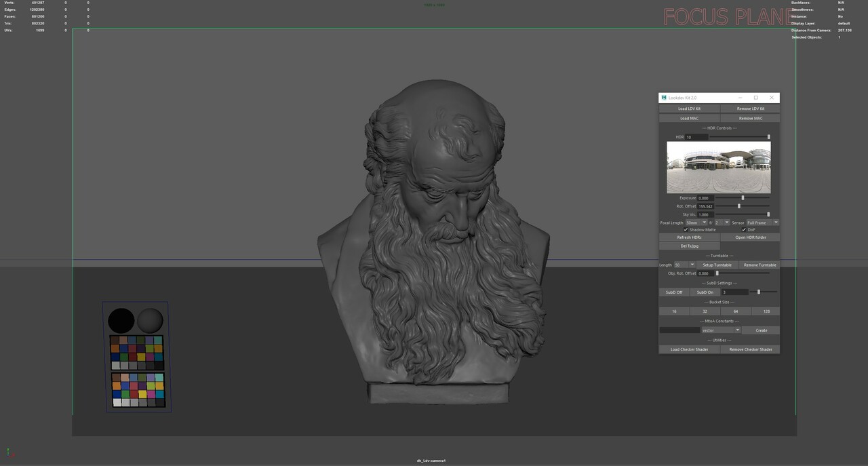
Task: Open the f-stop dropdown showing 2
Action: pyautogui.click(x=722, y=222)
